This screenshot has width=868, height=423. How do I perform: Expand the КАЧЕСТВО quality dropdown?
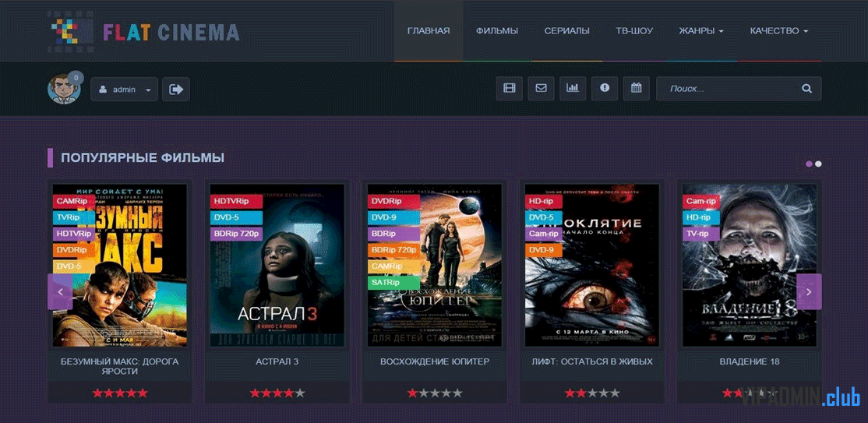click(x=779, y=31)
